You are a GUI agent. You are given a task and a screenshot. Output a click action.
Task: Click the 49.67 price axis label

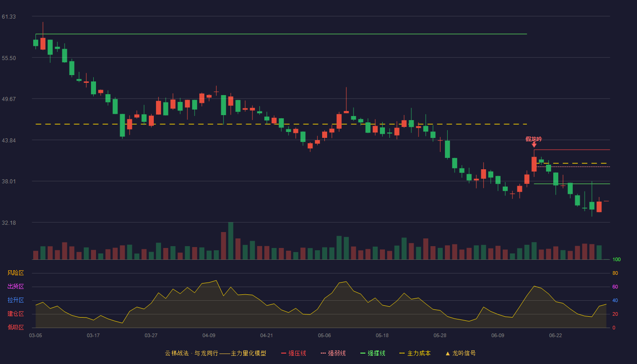point(9,99)
